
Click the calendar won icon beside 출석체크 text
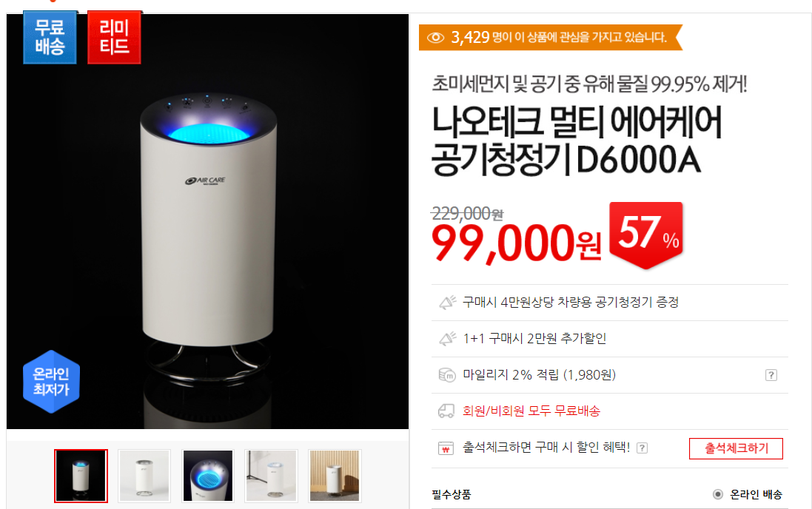tap(446, 448)
